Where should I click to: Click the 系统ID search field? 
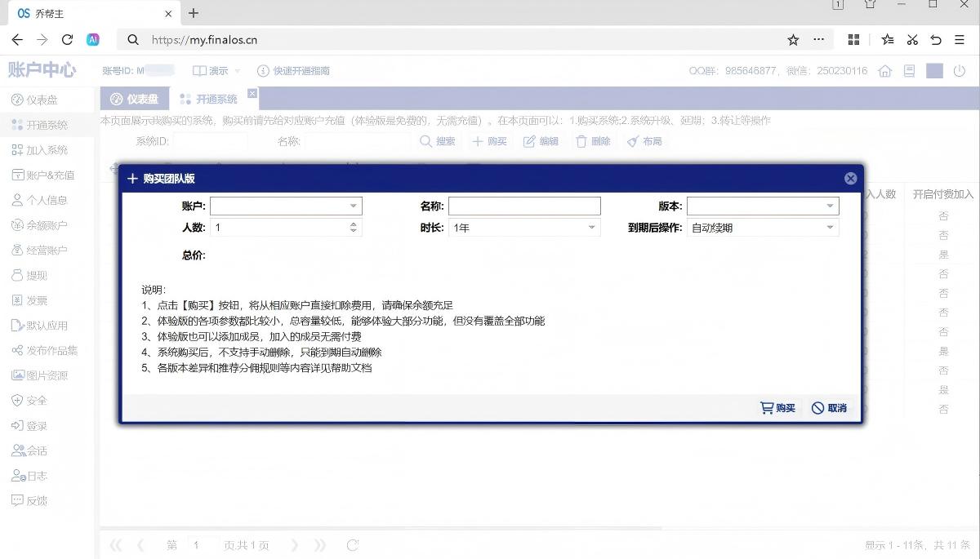[x=210, y=141]
